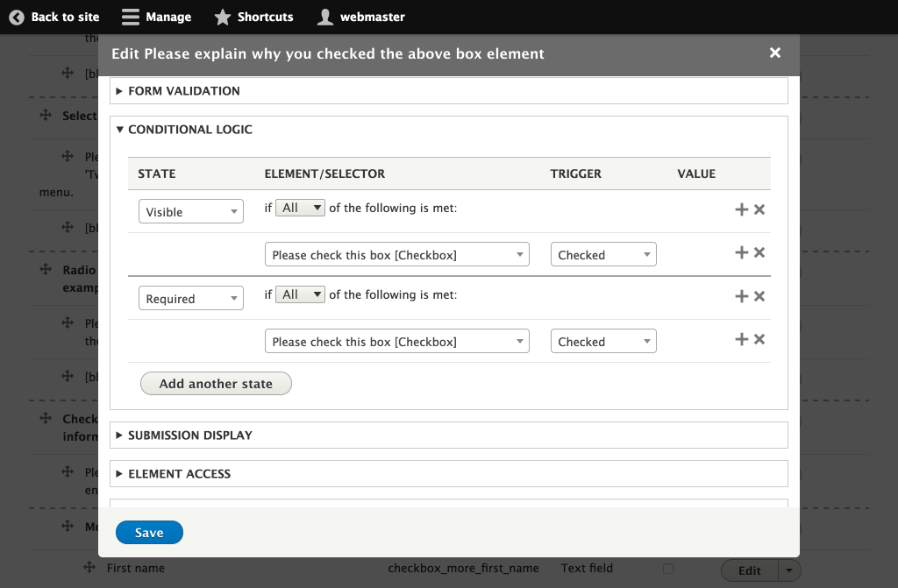Open element selector dropdown under Required state
Image resolution: width=898 pixels, height=588 pixels.
pos(397,341)
